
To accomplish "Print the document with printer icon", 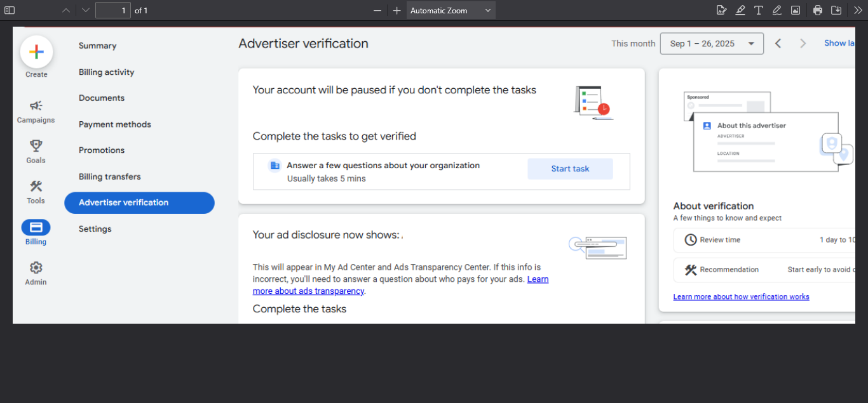I will (818, 10).
